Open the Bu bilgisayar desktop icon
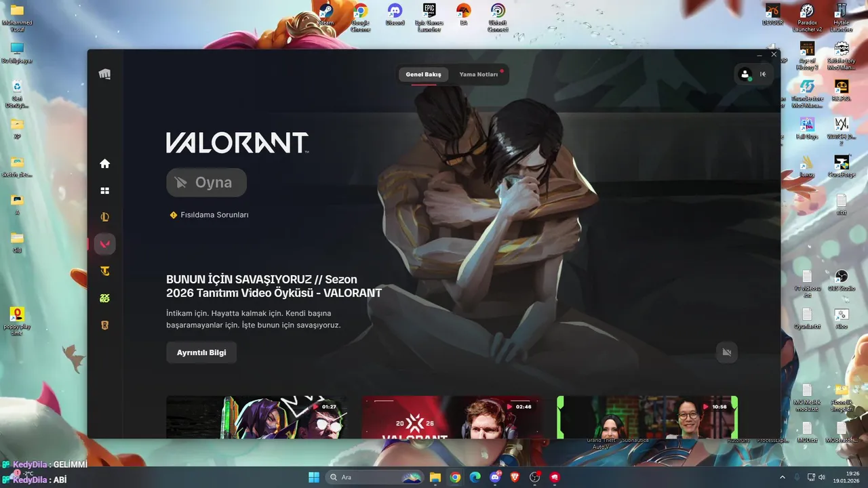The image size is (868, 488). (x=17, y=54)
